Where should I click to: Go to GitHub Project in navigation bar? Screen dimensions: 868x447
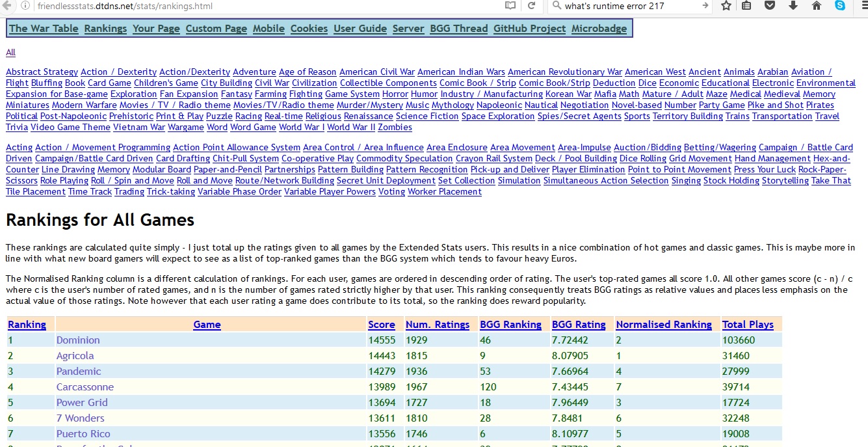529,28
